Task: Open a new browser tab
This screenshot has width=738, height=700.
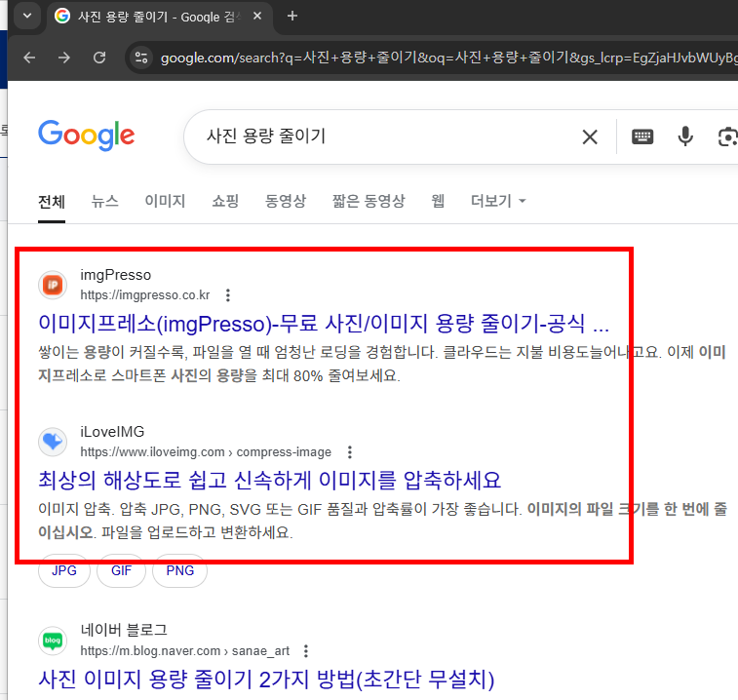Action: (292, 16)
